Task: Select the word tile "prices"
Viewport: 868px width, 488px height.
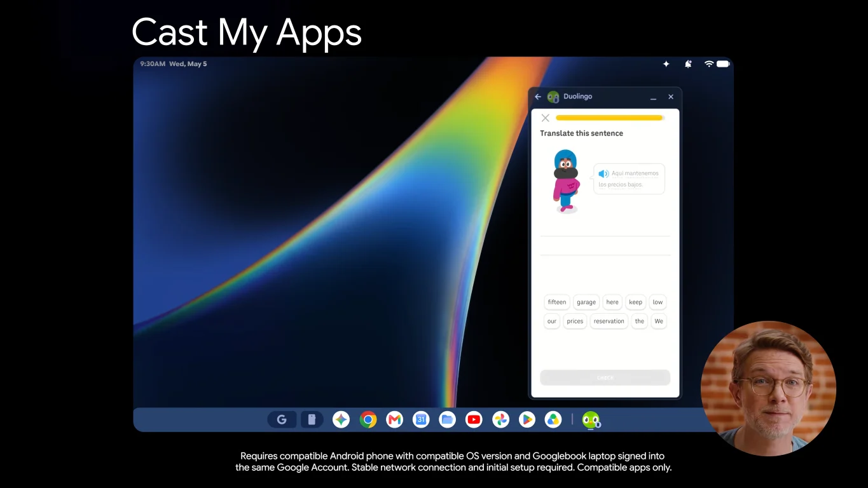Action: tap(575, 321)
